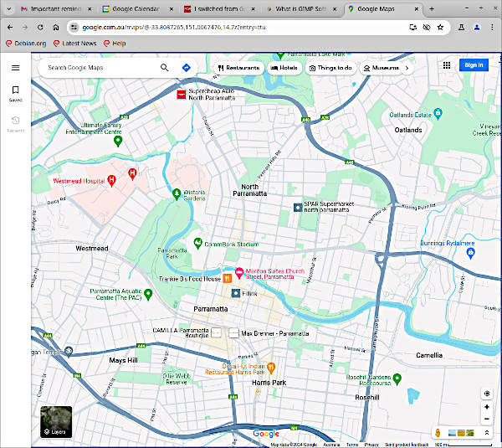Open the Debian.org bookmark
Viewport: 502px width, 448px height.
click(x=28, y=43)
